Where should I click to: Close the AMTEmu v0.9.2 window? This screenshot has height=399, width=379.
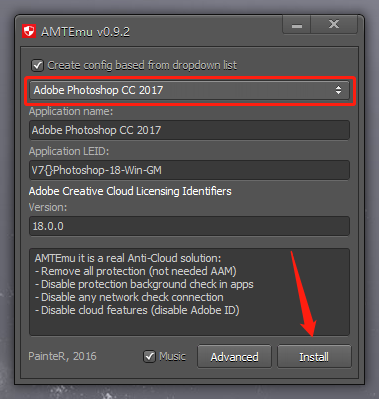[x=334, y=25]
